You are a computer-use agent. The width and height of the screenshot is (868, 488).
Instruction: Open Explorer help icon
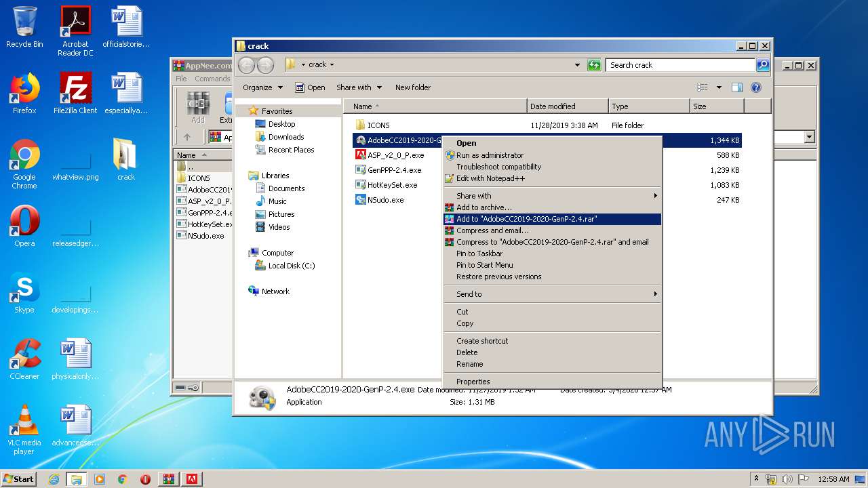(x=756, y=87)
